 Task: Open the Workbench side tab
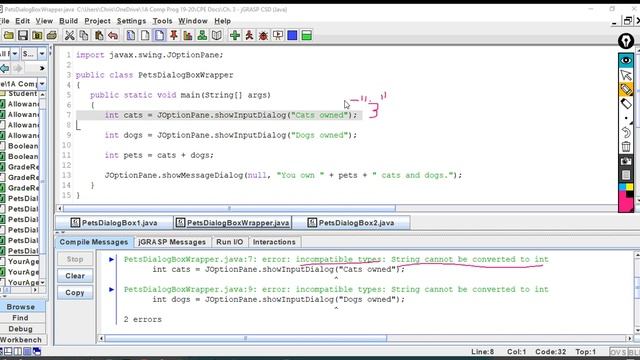point(20,340)
